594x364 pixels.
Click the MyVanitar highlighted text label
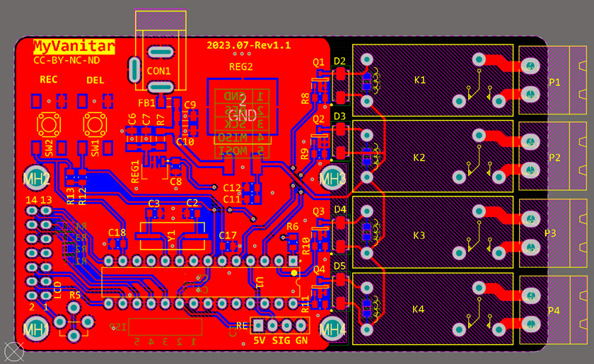click(x=74, y=47)
